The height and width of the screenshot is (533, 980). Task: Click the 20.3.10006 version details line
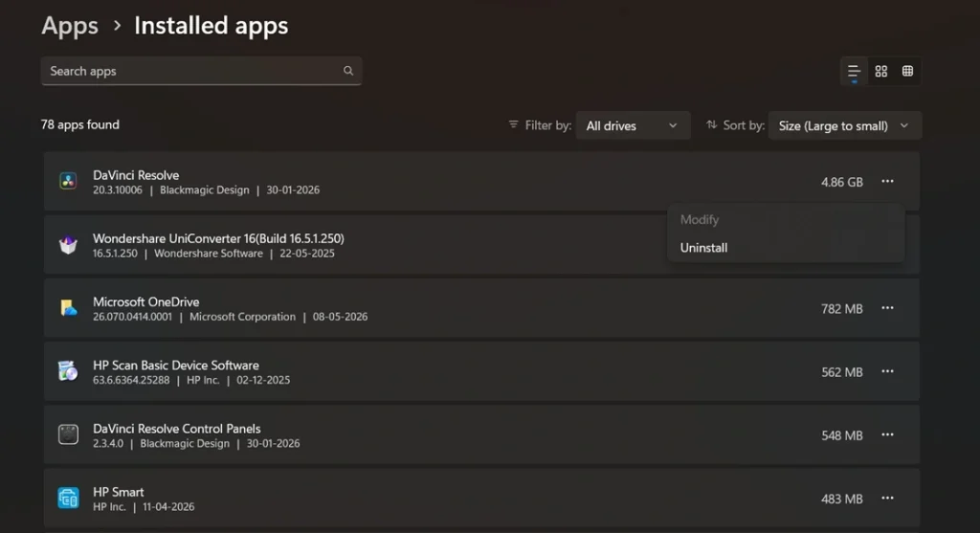point(207,190)
